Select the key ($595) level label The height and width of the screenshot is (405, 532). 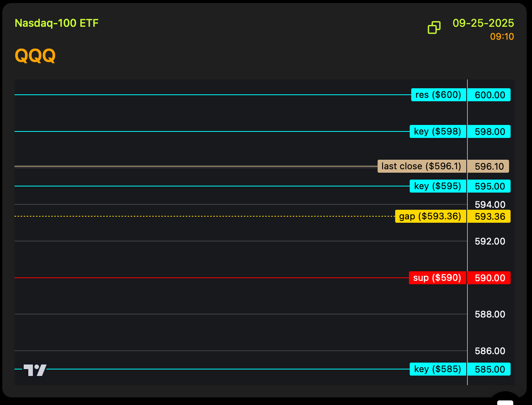click(438, 186)
